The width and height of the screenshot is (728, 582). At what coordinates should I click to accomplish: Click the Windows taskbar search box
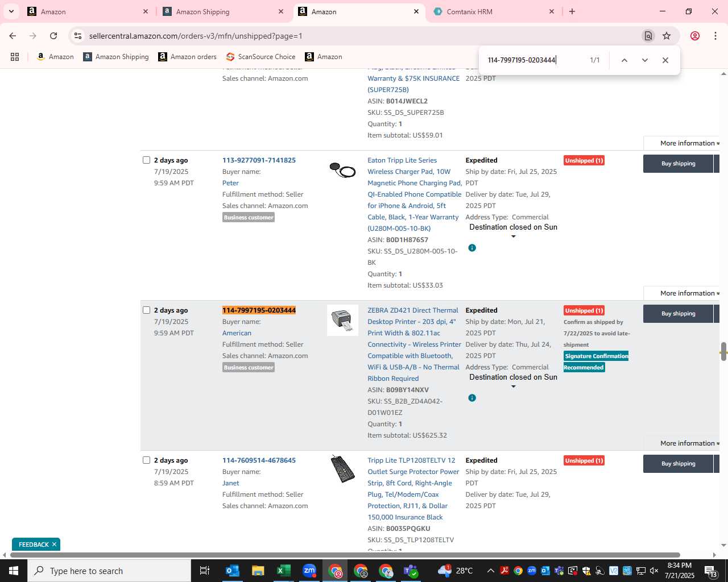109,571
